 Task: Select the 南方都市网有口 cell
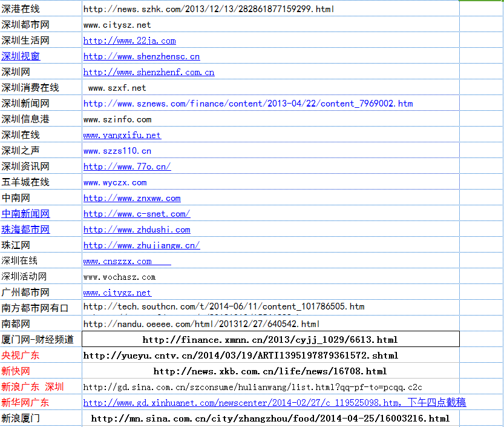(41, 308)
